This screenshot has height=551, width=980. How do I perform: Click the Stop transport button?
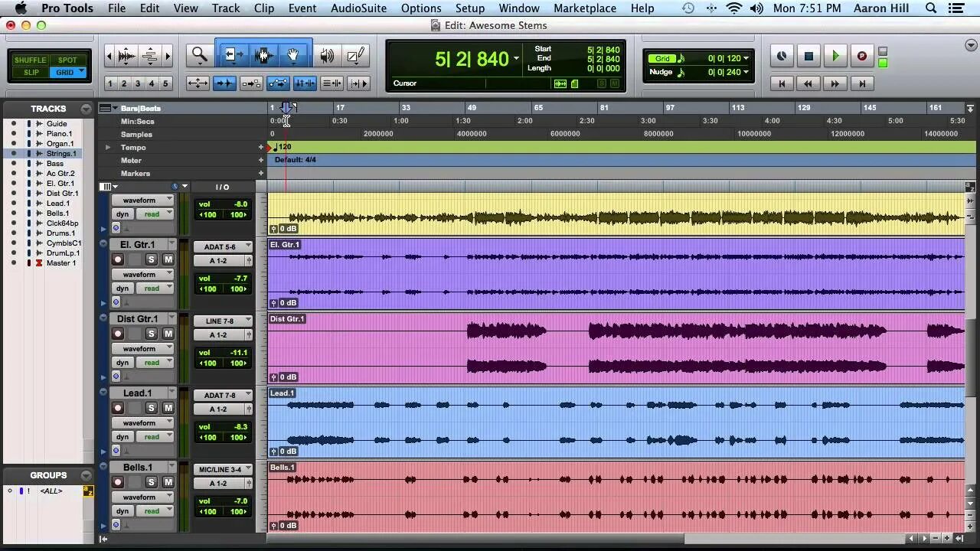[808, 56]
